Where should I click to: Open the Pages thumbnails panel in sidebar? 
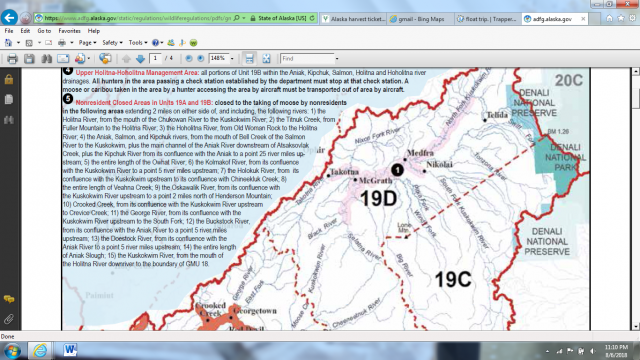(x=9, y=99)
